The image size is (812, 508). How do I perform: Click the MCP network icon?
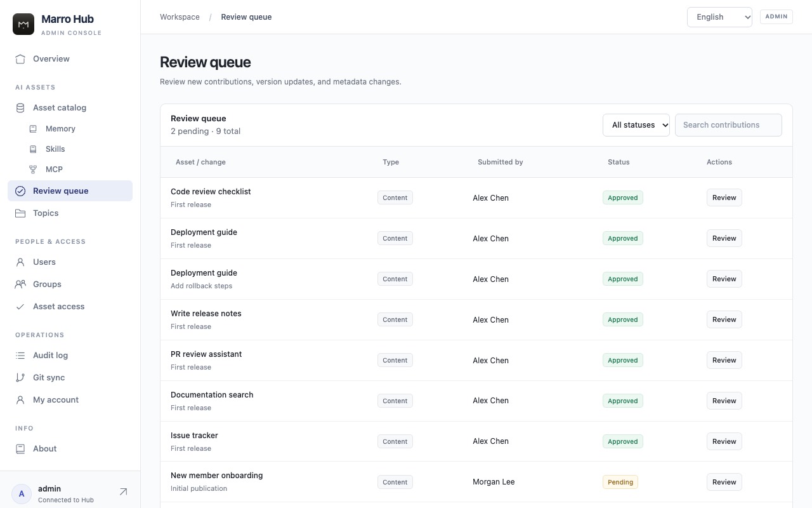(x=33, y=170)
